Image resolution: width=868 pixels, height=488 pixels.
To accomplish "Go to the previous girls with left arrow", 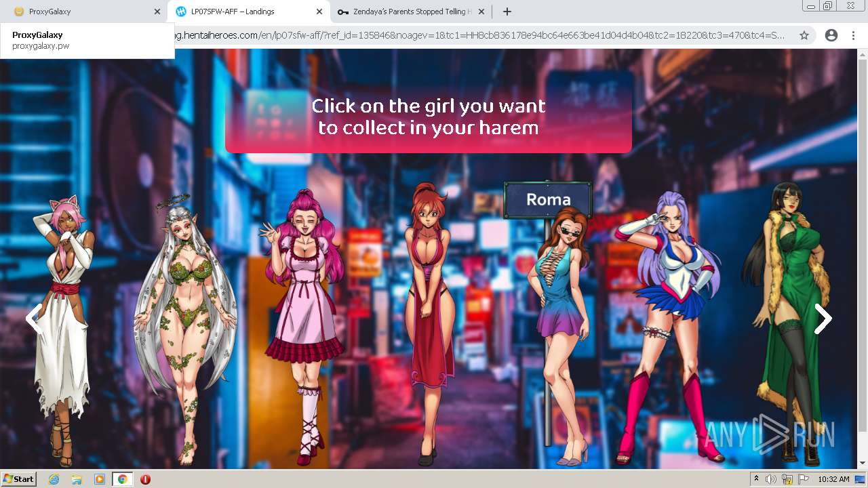I will [33, 319].
